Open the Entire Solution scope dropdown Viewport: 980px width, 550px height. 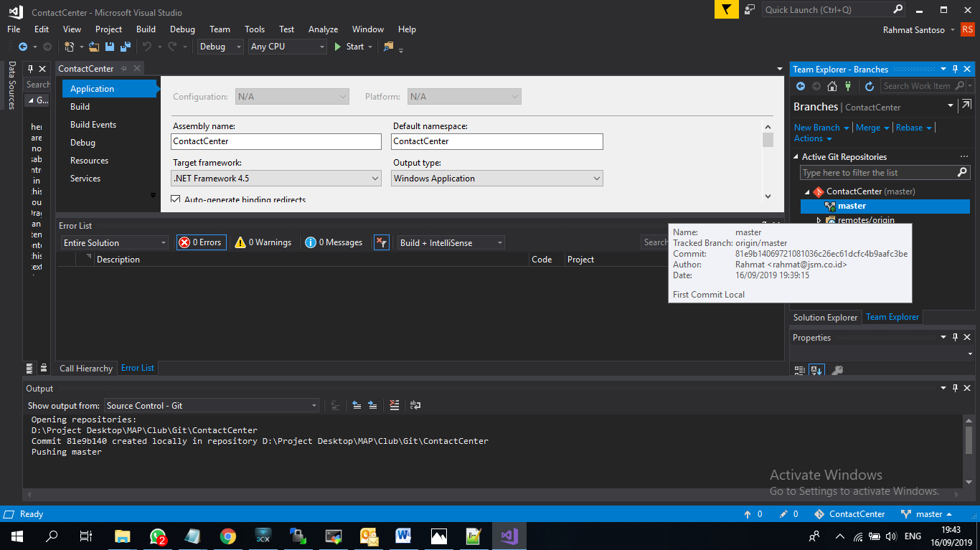[115, 243]
